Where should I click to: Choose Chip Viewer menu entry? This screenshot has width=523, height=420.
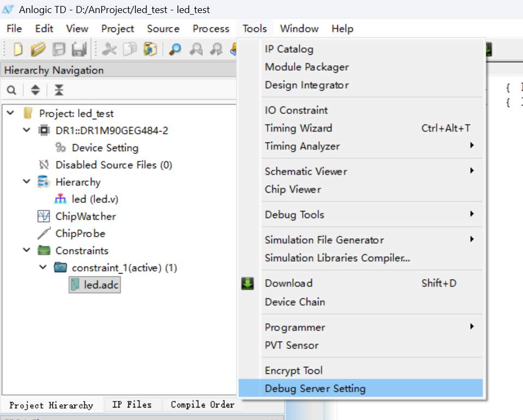click(361, 189)
